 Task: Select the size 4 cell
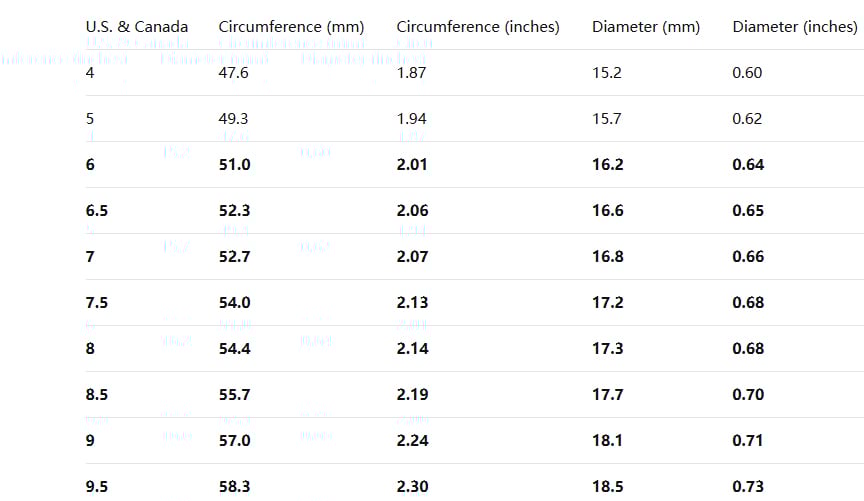point(91,73)
